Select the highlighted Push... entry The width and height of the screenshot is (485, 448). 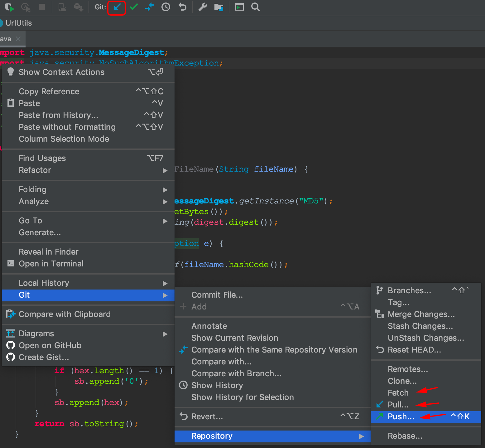tap(426, 416)
